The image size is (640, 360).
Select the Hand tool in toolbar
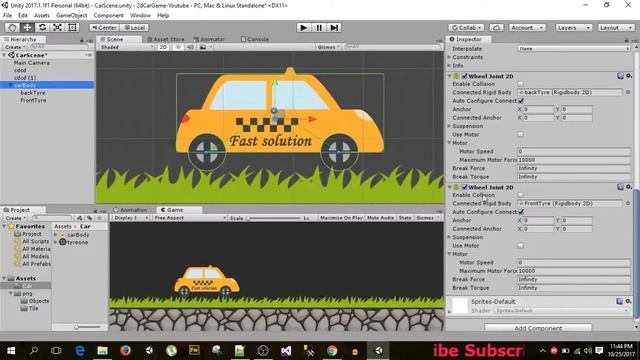pyautogui.click(x=12, y=27)
